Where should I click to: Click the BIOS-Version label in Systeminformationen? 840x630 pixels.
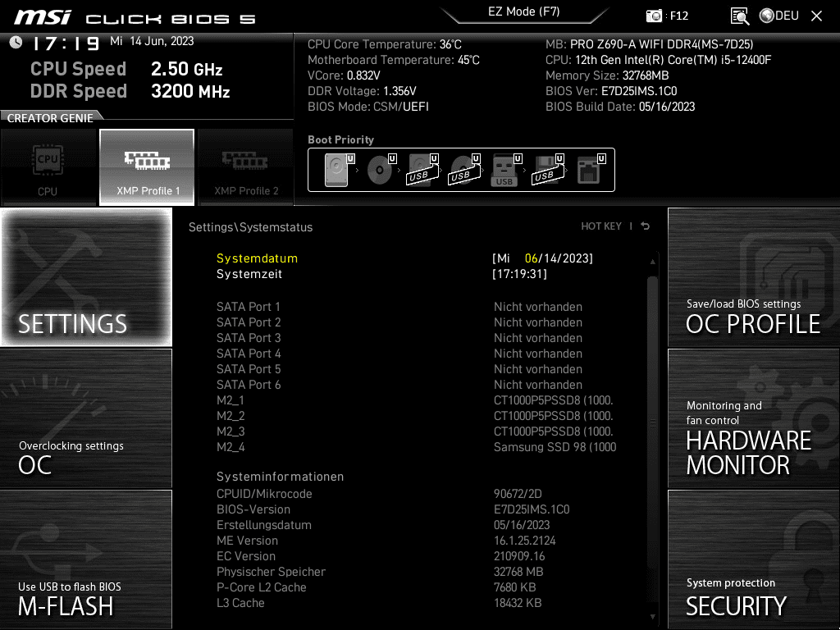pyautogui.click(x=253, y=509)
